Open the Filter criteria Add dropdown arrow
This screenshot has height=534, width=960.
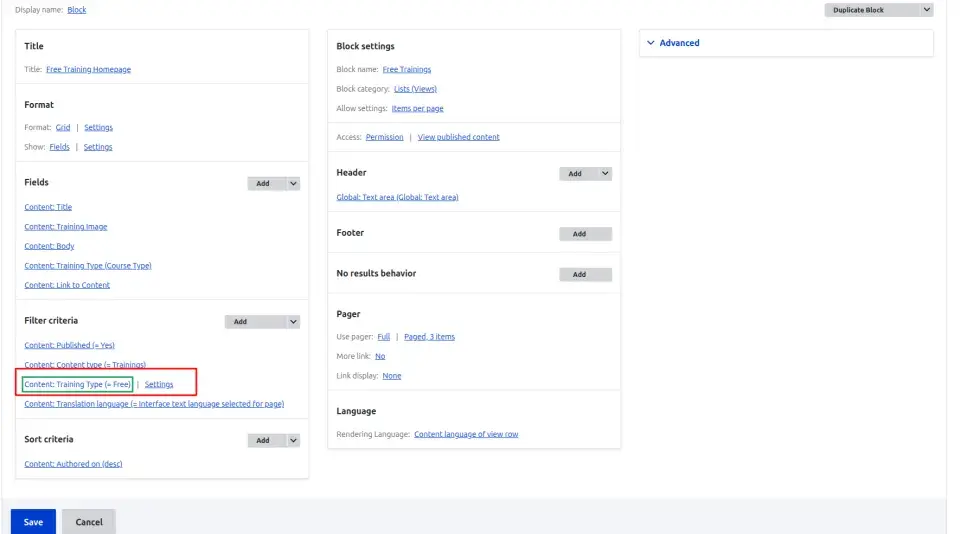[293, 322]
